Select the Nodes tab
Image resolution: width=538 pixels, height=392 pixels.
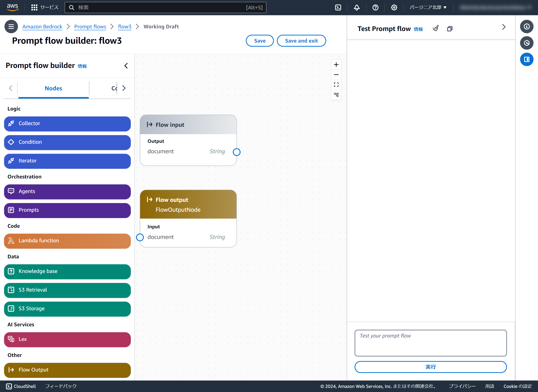[x=53, y=88]
